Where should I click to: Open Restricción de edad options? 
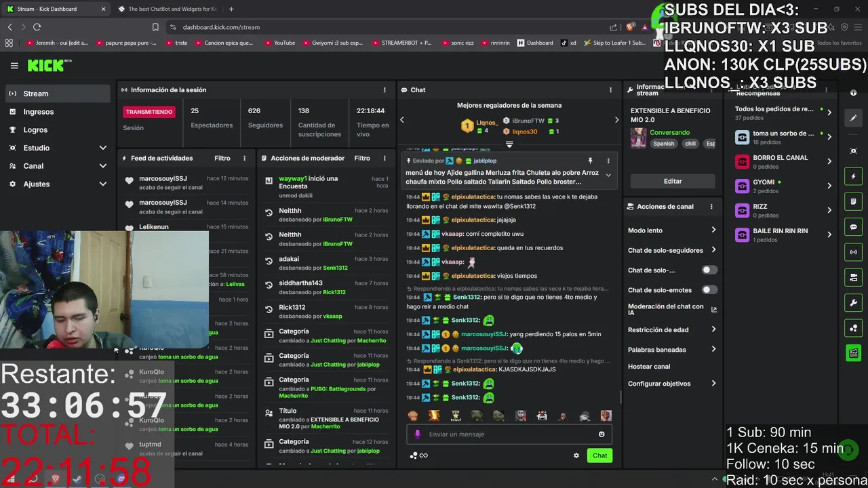pos(672,329)
